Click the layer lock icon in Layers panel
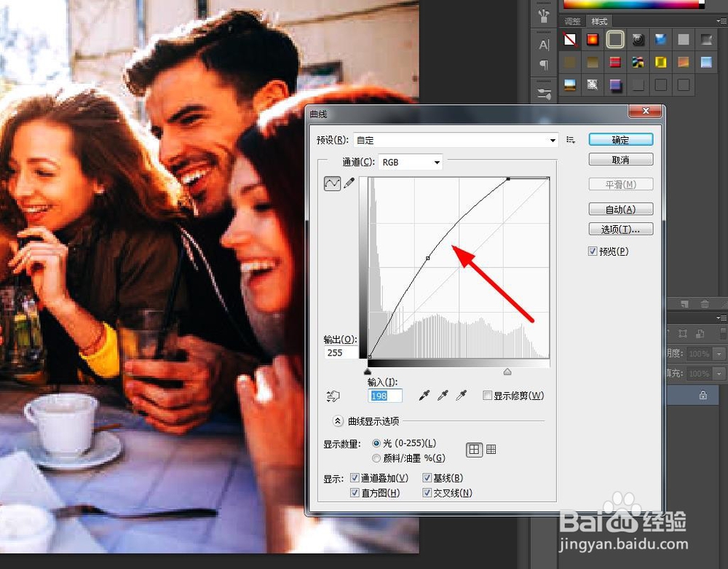Screen dimensions: 728x569 point(703,396)
